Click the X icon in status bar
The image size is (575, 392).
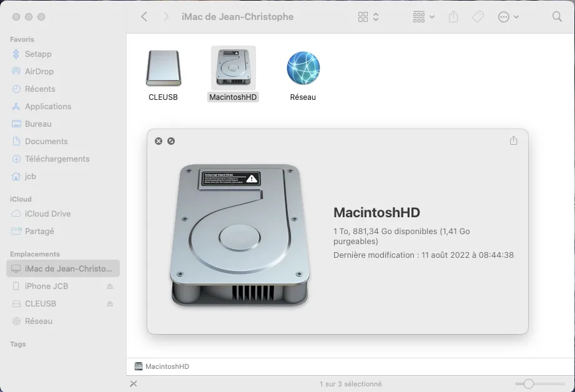pos(134,384)
